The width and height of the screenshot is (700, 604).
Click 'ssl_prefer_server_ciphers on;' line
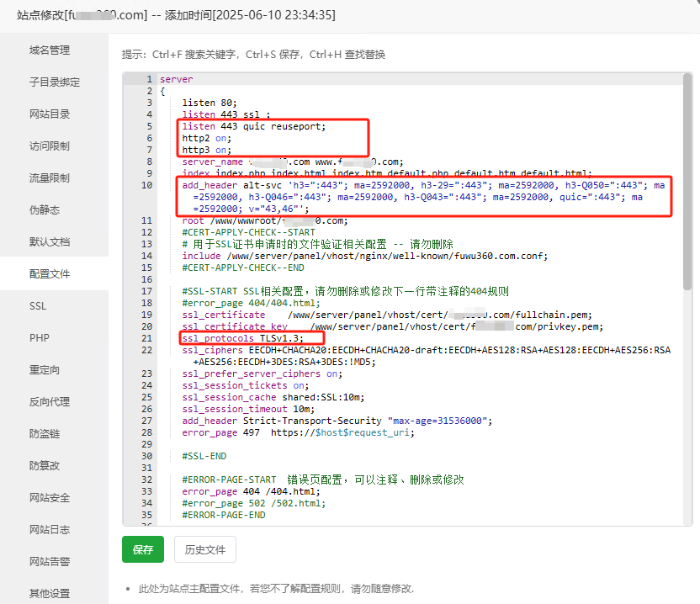click(262, 374)
